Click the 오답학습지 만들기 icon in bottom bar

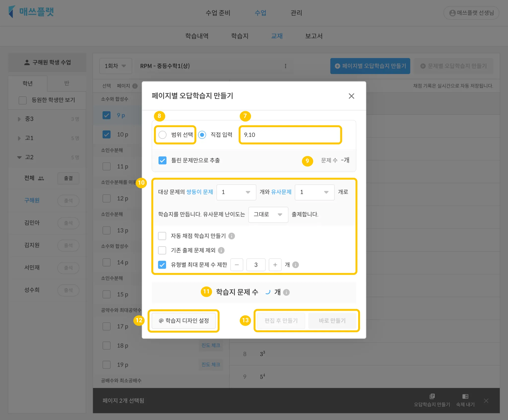432,396
